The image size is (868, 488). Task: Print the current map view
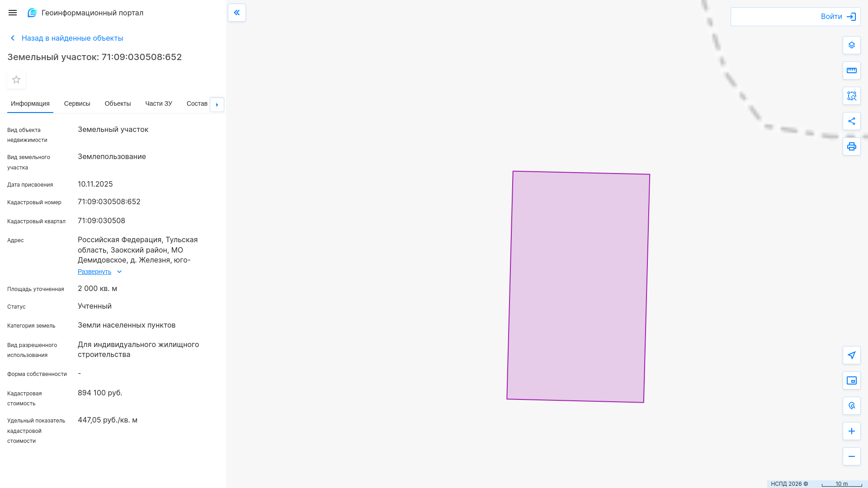(851, 146)
